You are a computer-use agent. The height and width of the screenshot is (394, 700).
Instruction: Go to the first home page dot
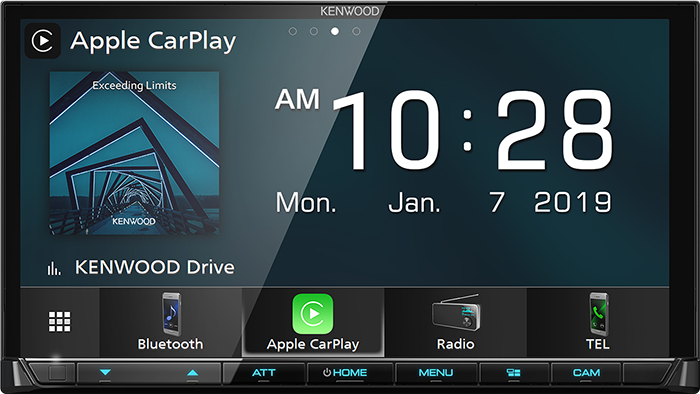pyautogui.click(x=292, y=31)
